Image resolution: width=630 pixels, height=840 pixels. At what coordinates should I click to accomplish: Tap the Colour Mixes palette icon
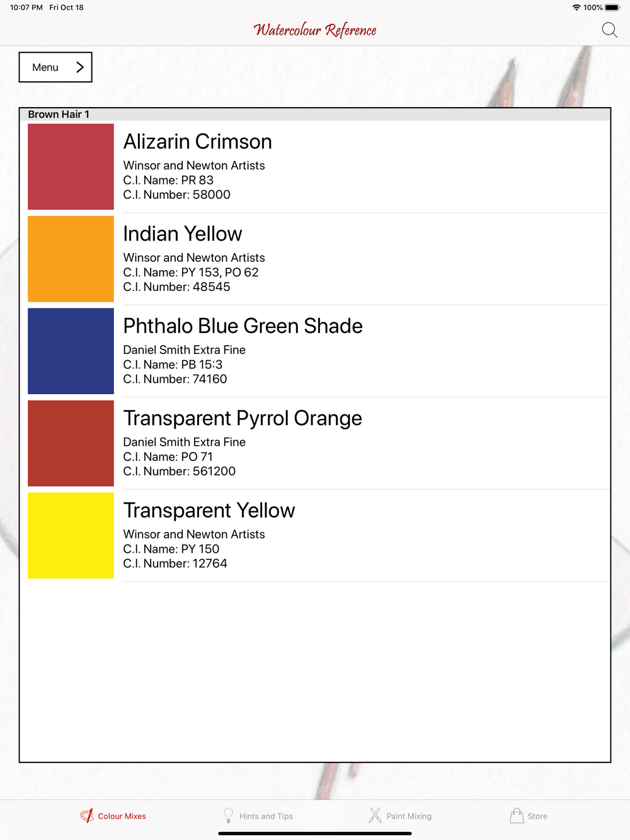click(x=87, y=815)
